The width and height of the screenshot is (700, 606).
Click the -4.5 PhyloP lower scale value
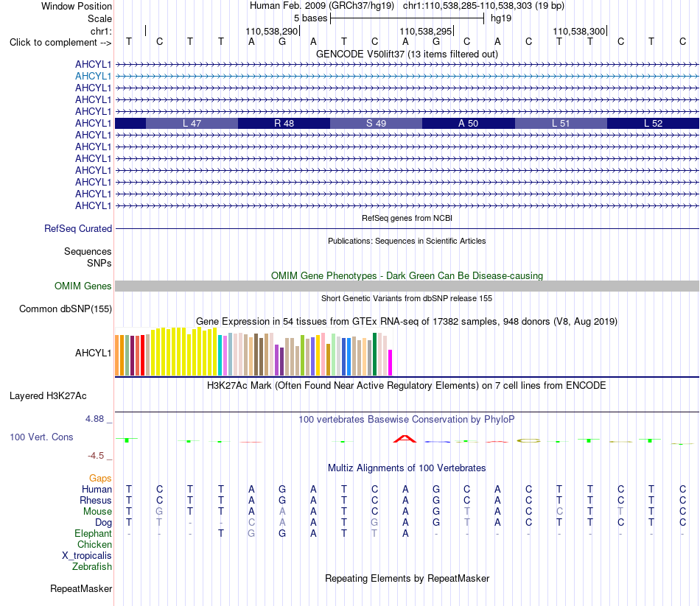(96, 456)
